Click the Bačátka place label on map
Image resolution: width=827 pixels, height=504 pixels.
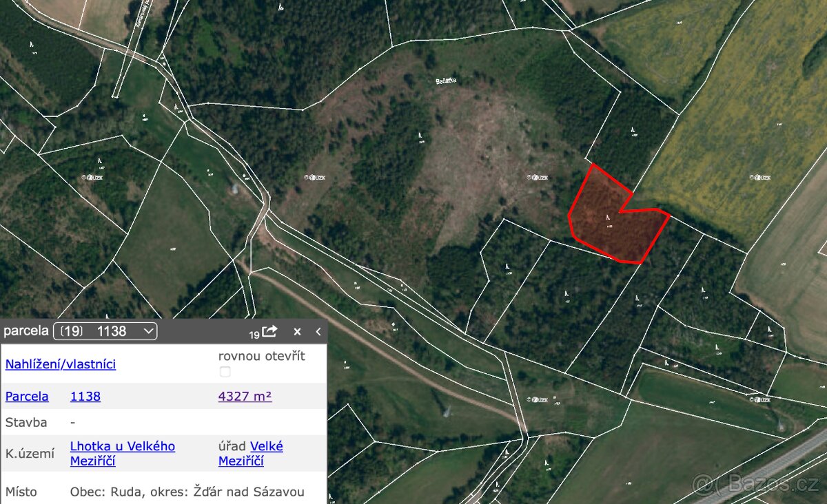447,81
